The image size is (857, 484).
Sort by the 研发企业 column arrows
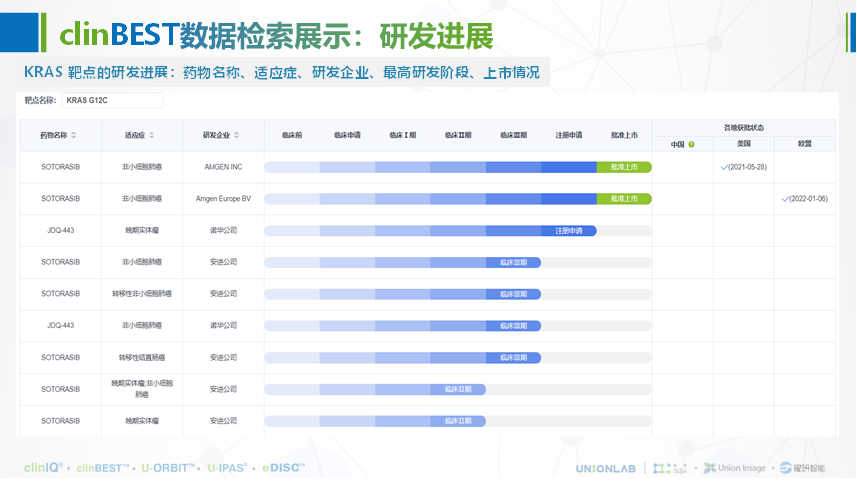pyautogui.click(x=237, y=135)
